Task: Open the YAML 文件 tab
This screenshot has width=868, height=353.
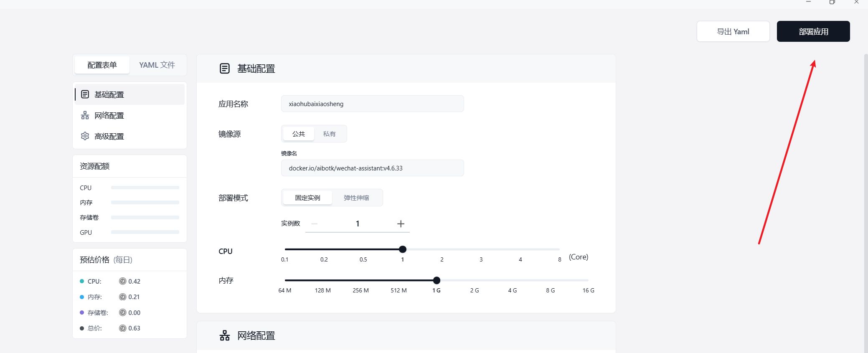Action: click(x=157, y=65)
